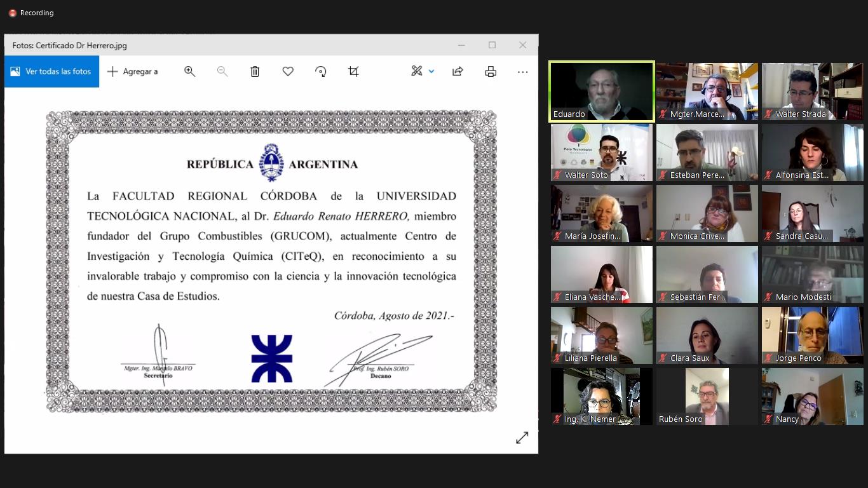Select Liliana Pierella's video tile
The width and height of the screenshot is (868, 488).
pyautogui.click(x=602, y=335)
